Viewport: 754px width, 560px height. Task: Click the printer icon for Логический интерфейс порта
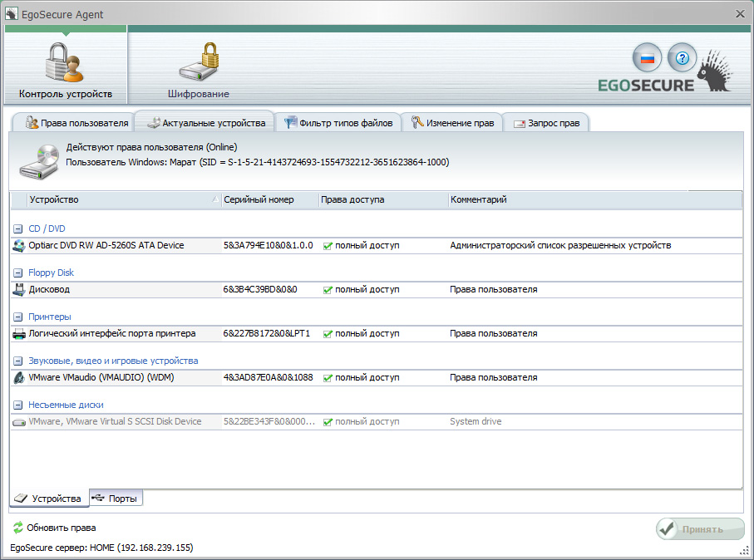[x=19, y=334]
